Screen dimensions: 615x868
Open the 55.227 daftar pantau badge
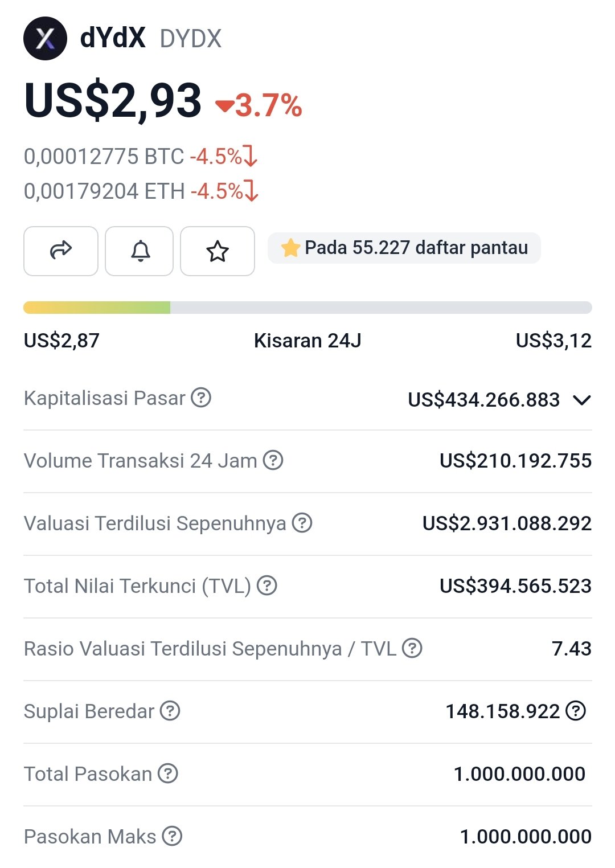pyautogui.click(x=404, y=248)
